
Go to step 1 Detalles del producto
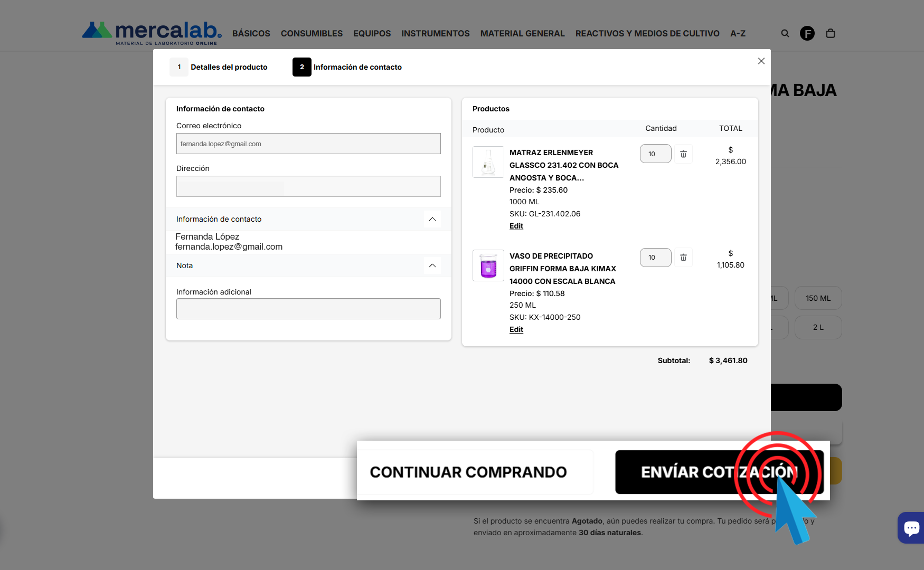(219, 67)
